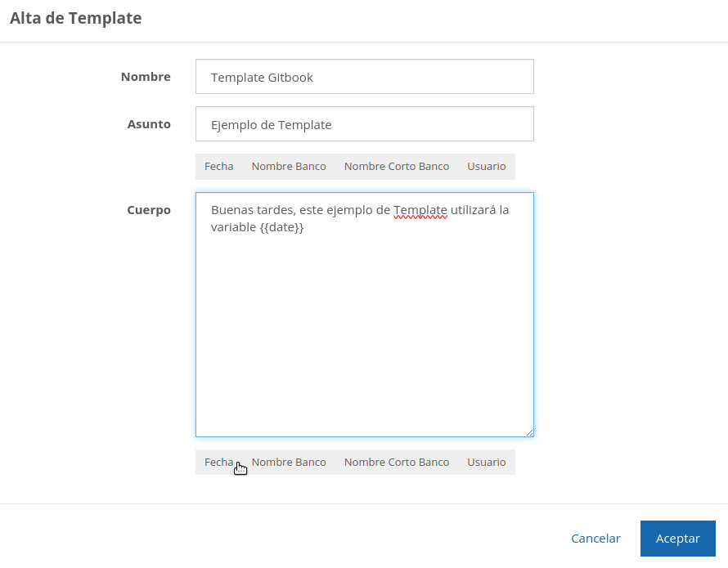Click the Alta de Template dialog title
This screenshot has width=728, height=568.
[x=75, y=18]
